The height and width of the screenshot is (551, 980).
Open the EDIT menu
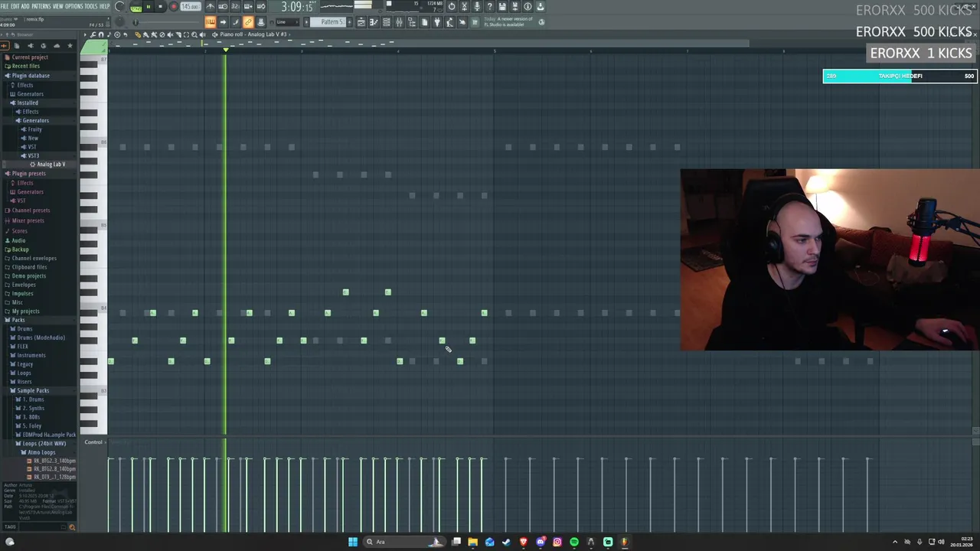(x=15, y=6)
